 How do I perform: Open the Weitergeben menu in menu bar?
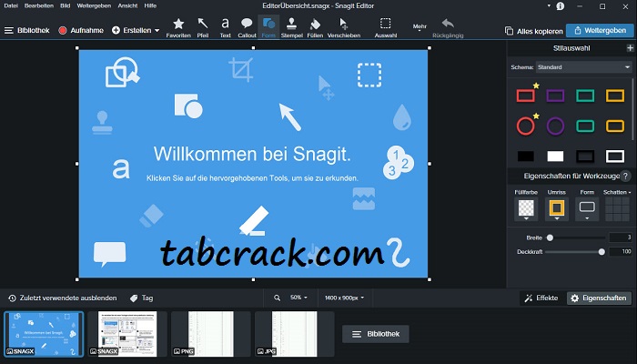(x=94, y=5)
